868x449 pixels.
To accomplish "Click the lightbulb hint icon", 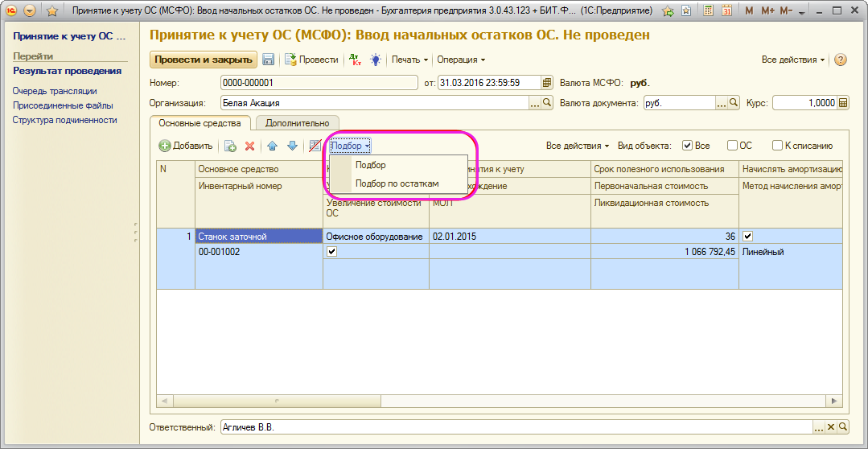I will coord(375,60).
